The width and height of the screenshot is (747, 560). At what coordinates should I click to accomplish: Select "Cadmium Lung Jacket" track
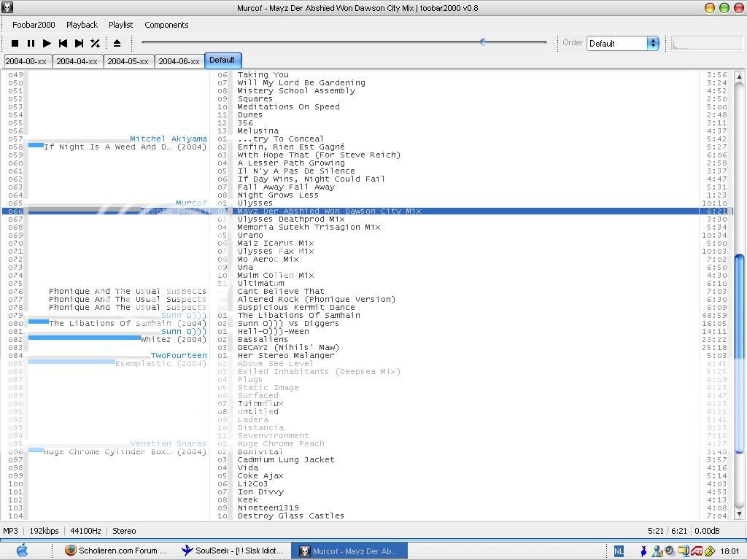286,460
